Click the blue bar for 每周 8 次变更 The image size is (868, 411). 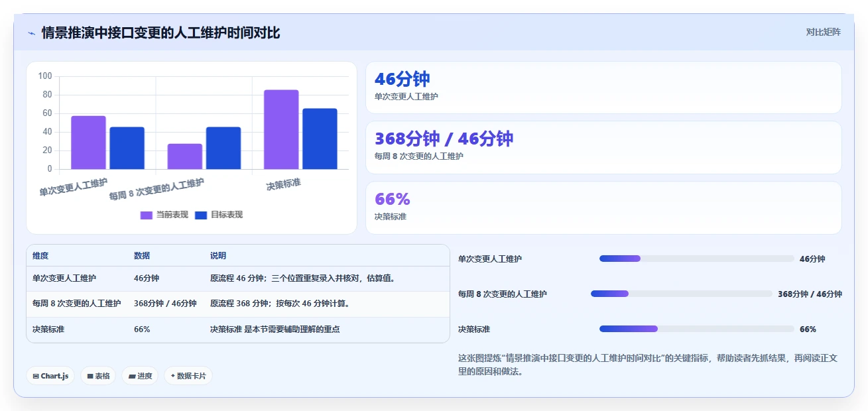(223, 148)
